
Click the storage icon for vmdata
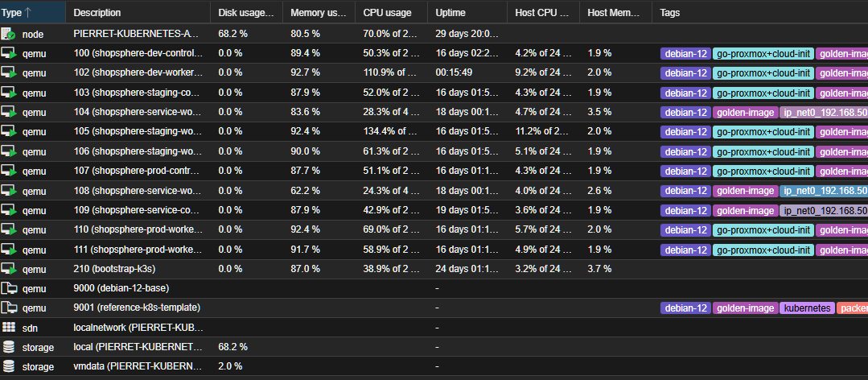pos(8,366)
